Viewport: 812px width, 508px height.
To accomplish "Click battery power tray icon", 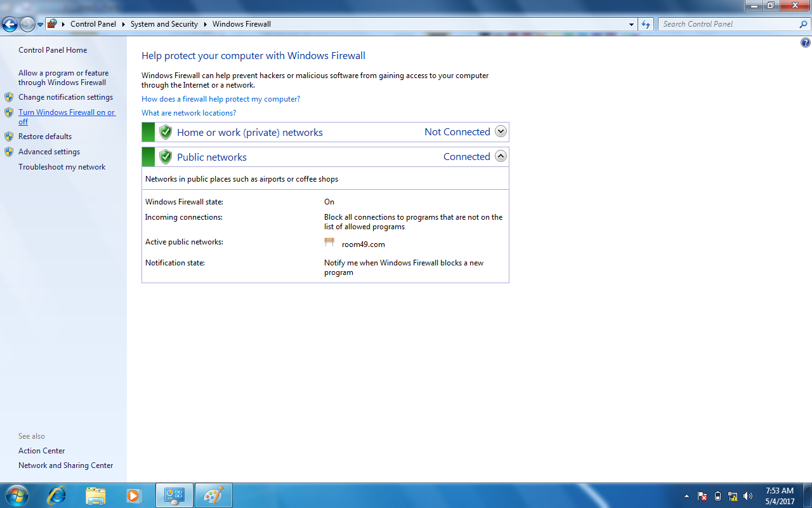I will (717, 496).
